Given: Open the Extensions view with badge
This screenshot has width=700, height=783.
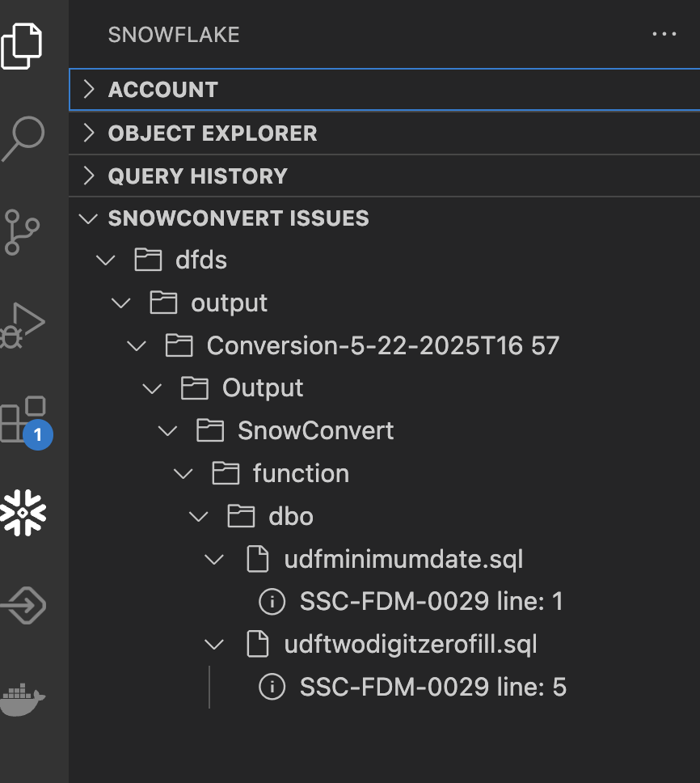Looking at the screenshot, I should coord(23,419).
